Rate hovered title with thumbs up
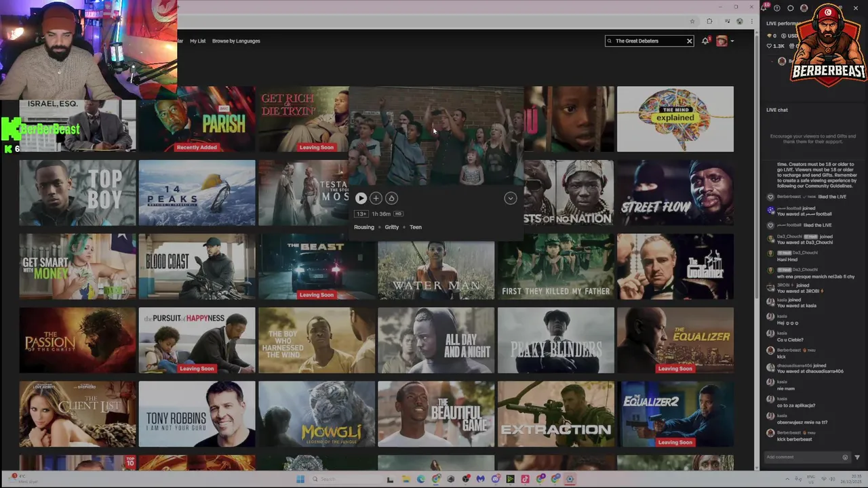The image size is (868, 488). coord(391,198)
